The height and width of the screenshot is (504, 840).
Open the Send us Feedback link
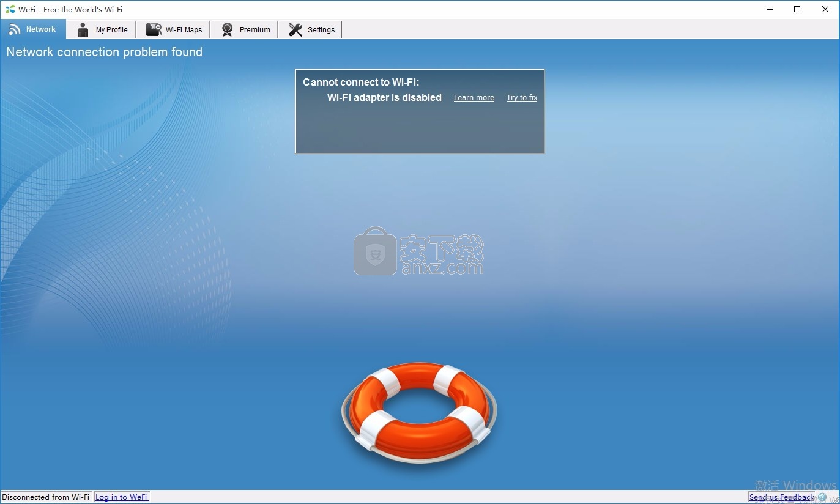782,497
